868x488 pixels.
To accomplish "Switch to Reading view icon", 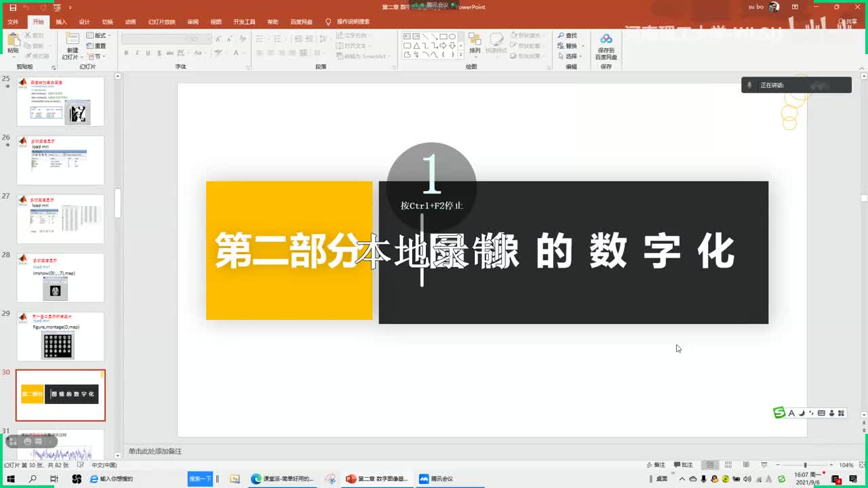I will [x=746, y=465].
